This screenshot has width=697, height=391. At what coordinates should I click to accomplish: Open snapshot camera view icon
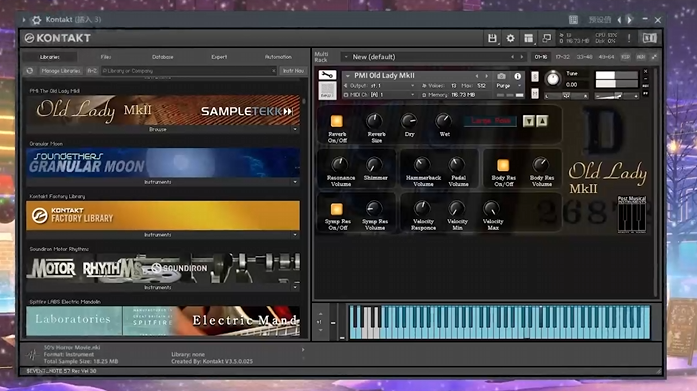[501, 76]
